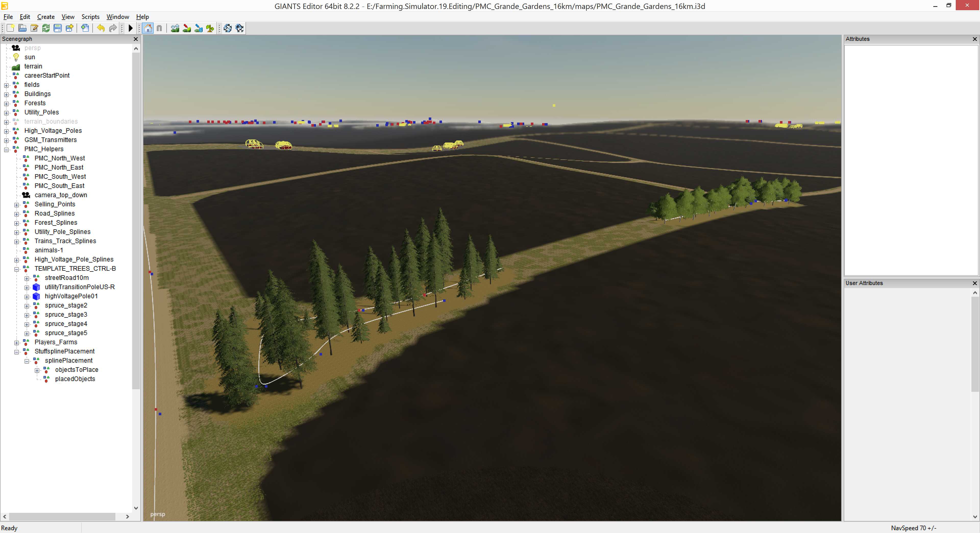
Task: Click the Save floppy disk icon
Action: [x=58, y=28]
